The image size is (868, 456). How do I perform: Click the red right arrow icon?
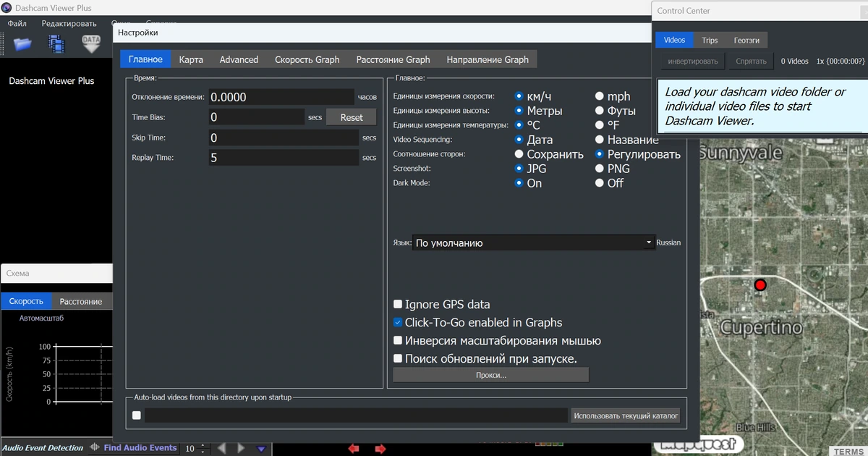[380, 449]
